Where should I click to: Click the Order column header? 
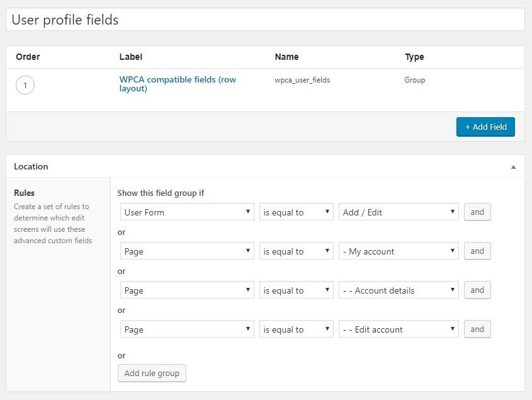click(x=28, y=57)
